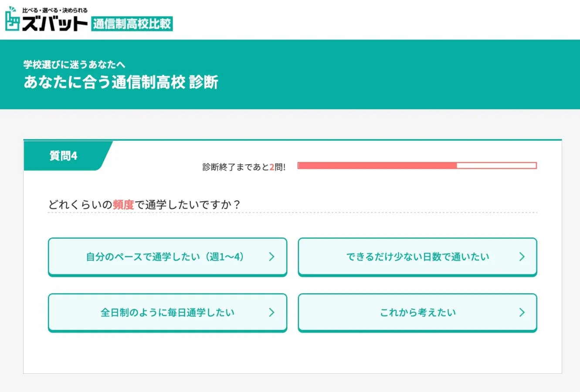The height and width of the screenshot is (392, 580).
Task: Click the arrow icon on できるだけ少ない日数で通いたい
Action: (522, 257)
